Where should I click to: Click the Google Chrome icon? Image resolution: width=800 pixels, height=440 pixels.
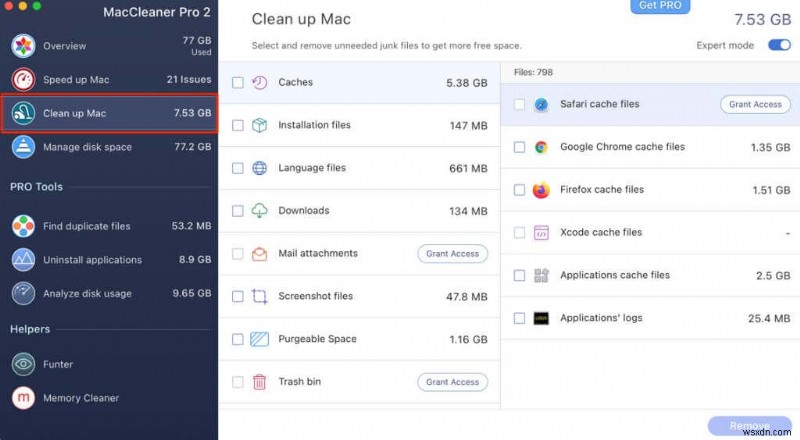point(541,148)
